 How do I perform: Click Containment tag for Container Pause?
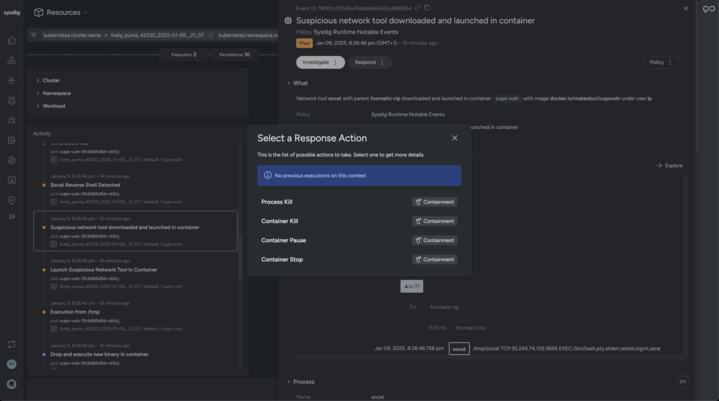point(434,241)
